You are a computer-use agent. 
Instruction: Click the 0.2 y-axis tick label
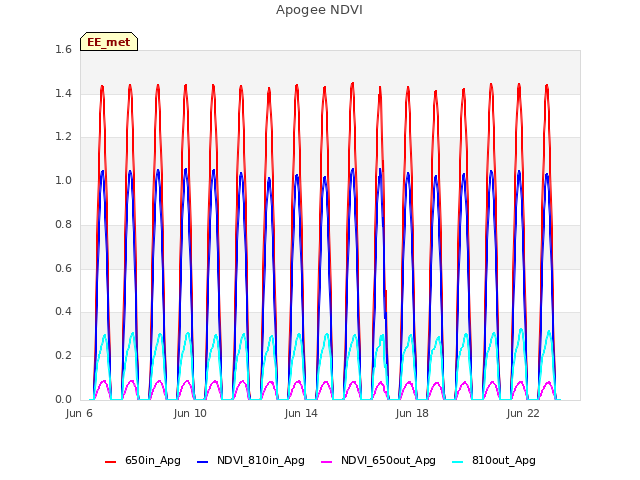point(63,356)
